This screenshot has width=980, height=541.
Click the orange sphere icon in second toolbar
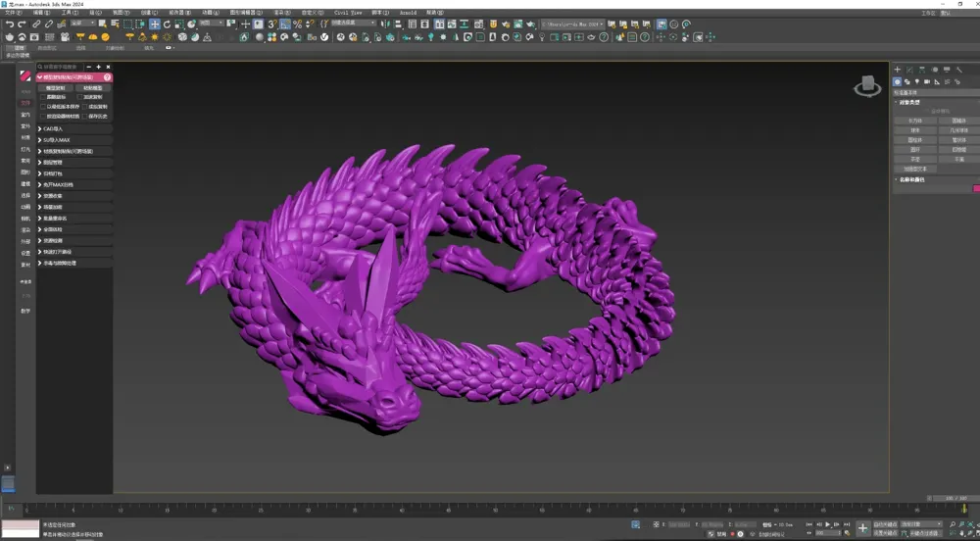coord(105,37)
